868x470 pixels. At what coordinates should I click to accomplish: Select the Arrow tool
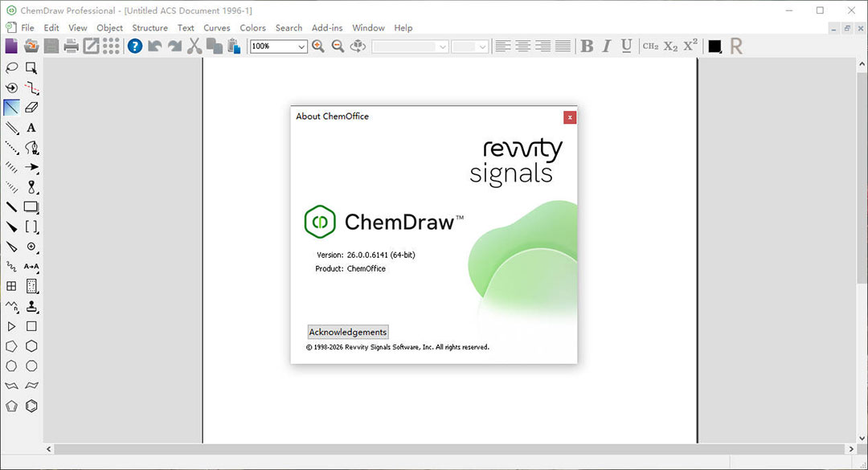click(31, 167)
